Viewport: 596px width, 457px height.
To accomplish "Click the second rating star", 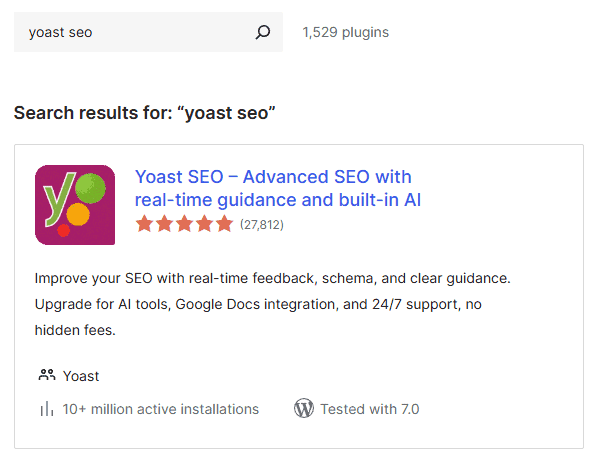I will tap(165, 224).
